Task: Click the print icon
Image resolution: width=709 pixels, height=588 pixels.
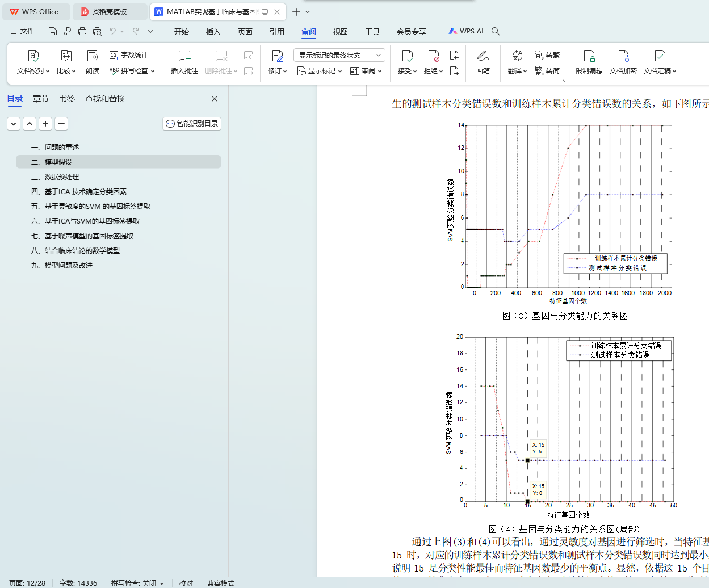Action: (82, 31)
